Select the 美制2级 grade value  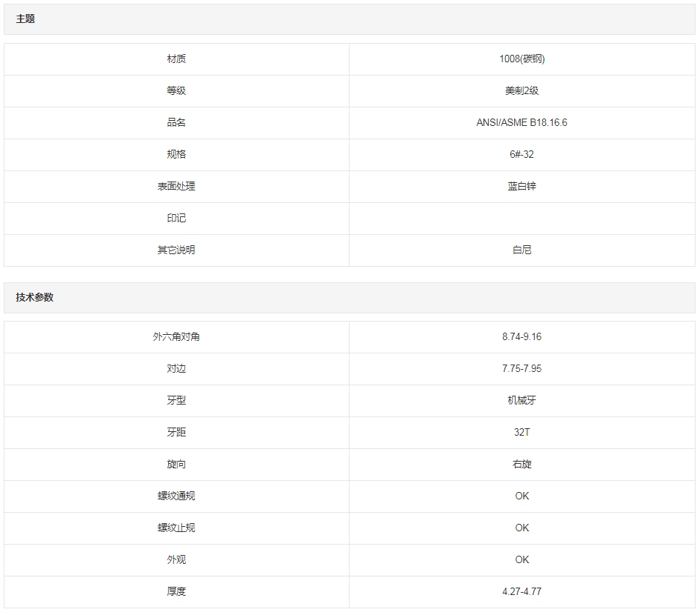coord(521,91)
